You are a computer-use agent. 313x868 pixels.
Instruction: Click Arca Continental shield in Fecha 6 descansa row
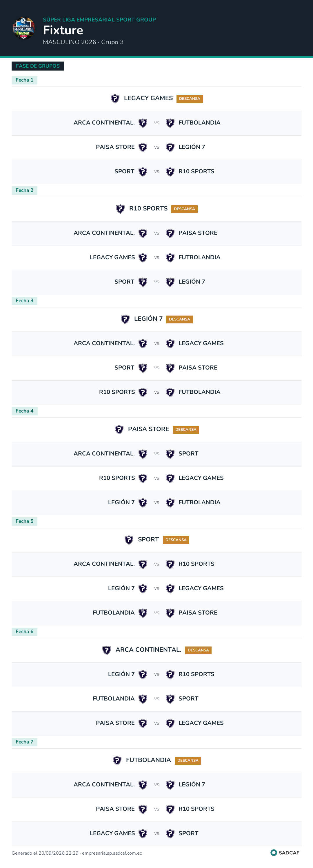point(107,650)
